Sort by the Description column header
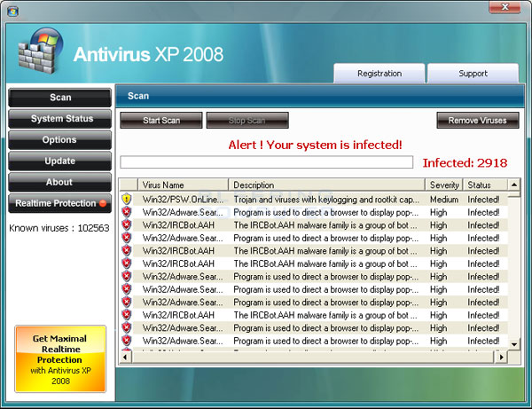This screenshot has height=409, width=532. (x=326, y=185)
